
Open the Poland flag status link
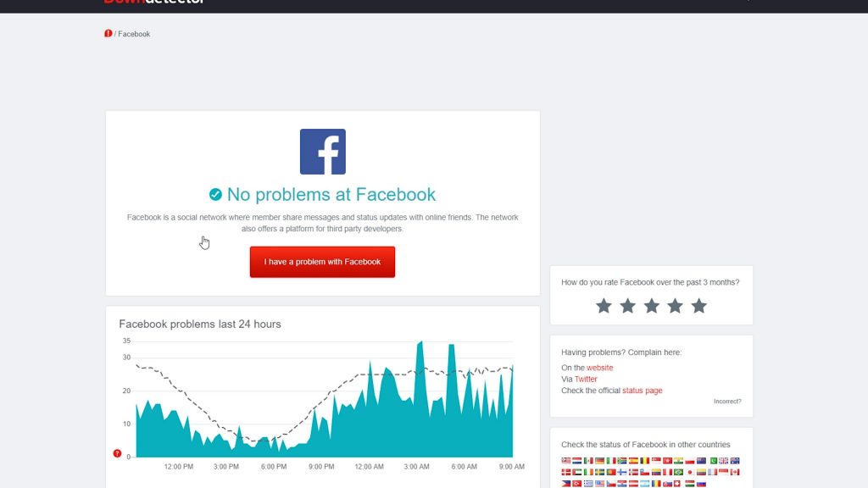pos(690,461)
